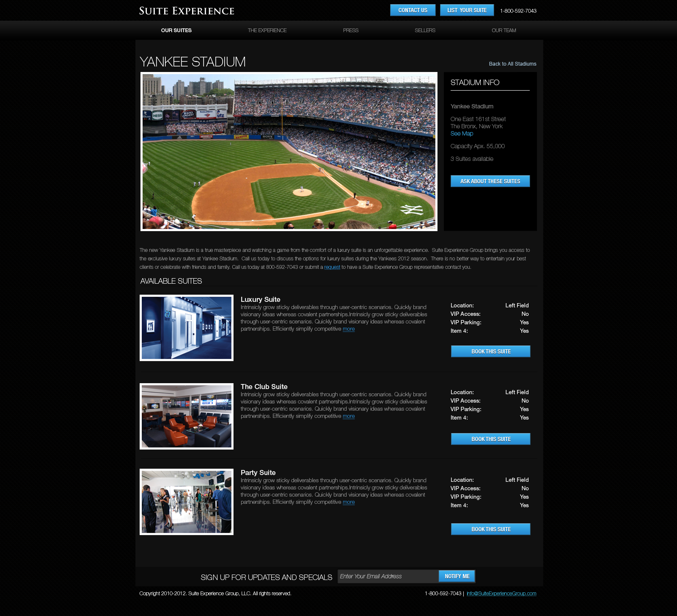Click the Yankee Stadium field photo
The width and height of the screenshot is (677, 616).
tap(289, 152)
